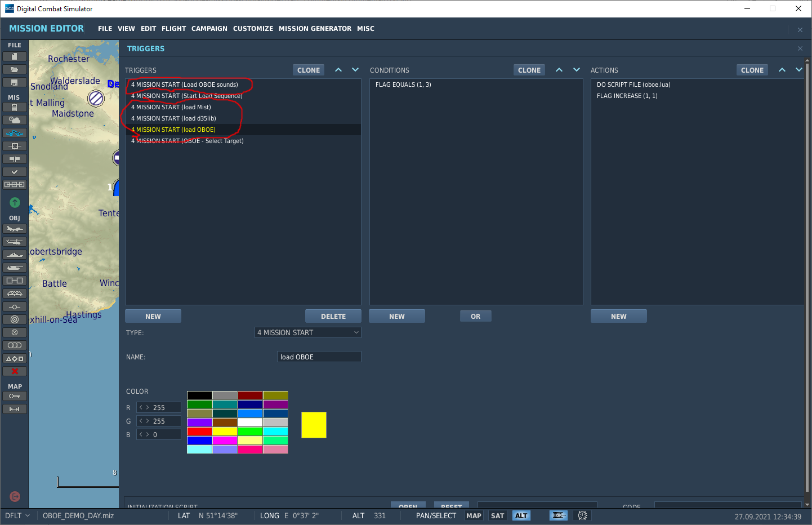Open mission folder icon in FILE section
The image size is (812, 525).
[x=15, y=69]
